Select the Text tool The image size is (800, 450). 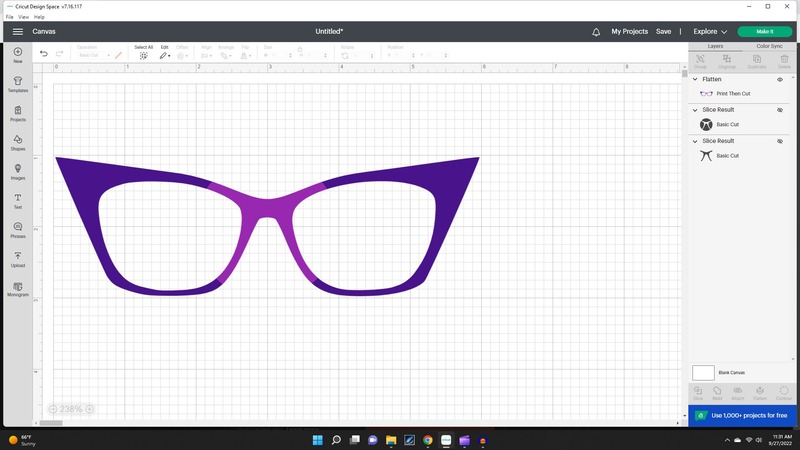[x=18, y=201]
